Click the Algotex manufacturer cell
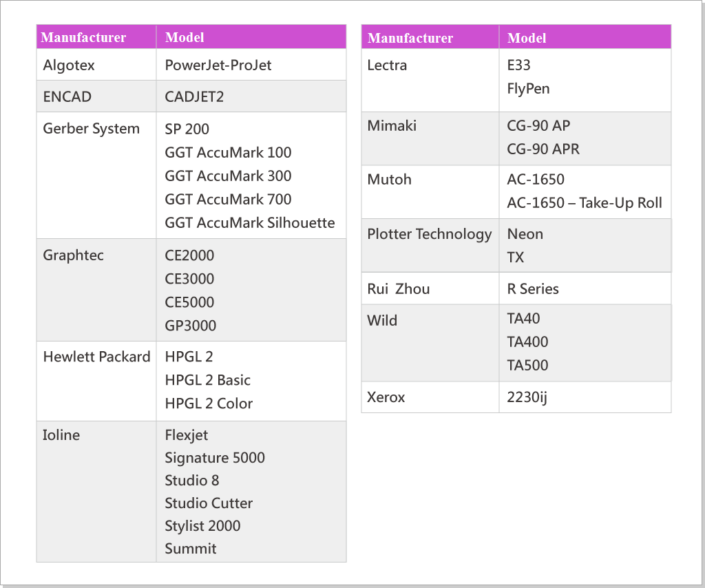This screenshot has height=588, width=705. tap(69, 65)
